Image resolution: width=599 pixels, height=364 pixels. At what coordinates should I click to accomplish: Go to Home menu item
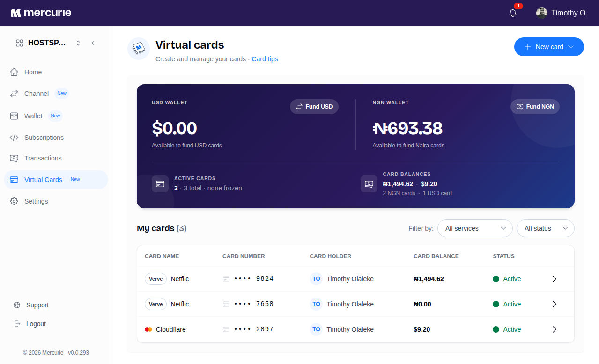(x=56, y=72)
